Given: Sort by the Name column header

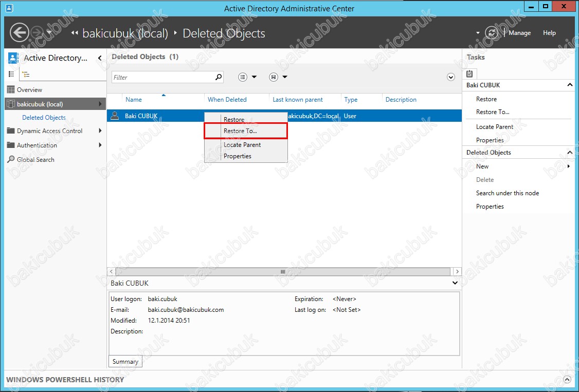Looking at the screenshot, I should point(134,100).
